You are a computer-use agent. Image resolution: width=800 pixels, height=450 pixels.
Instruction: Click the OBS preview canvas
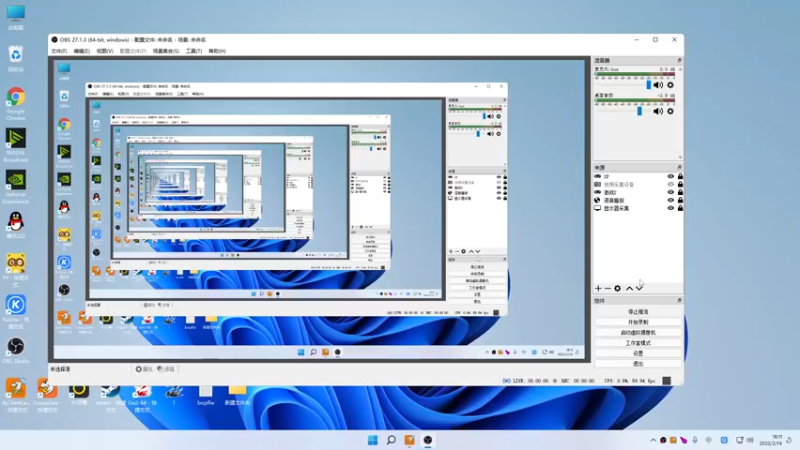(x=319, y=210)
